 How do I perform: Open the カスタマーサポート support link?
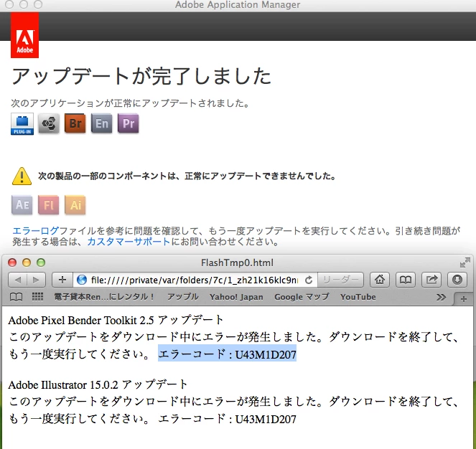pyautogui.click(x=129, y=242)
